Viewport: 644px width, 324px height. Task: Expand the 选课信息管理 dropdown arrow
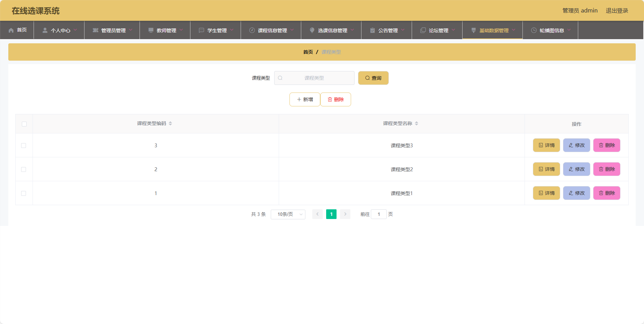(x=352, y=30)
